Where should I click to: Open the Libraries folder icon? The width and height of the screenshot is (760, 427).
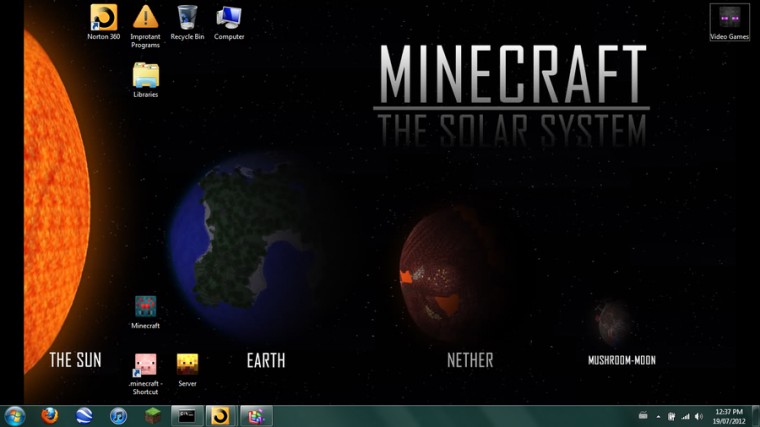pyautogui.click(x=145, y=80)
